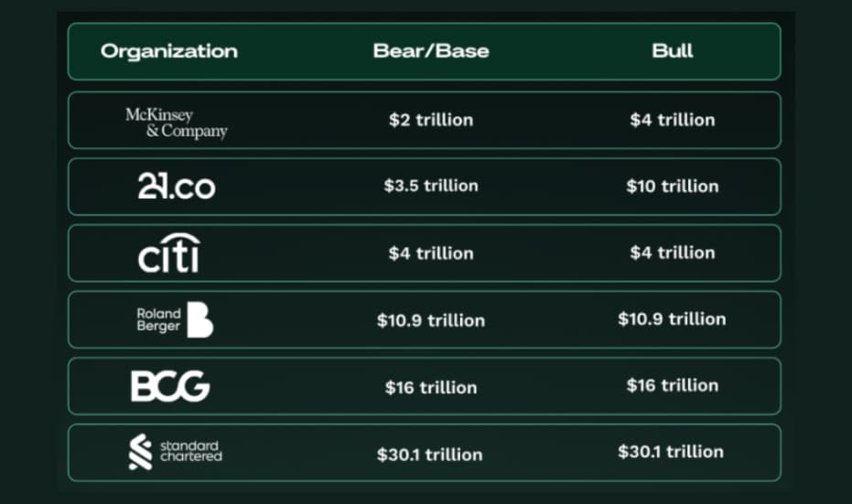Click the Roland Berger logo
Screen dimensions: 852x504
pyautogui.click(x=176, y=319)
